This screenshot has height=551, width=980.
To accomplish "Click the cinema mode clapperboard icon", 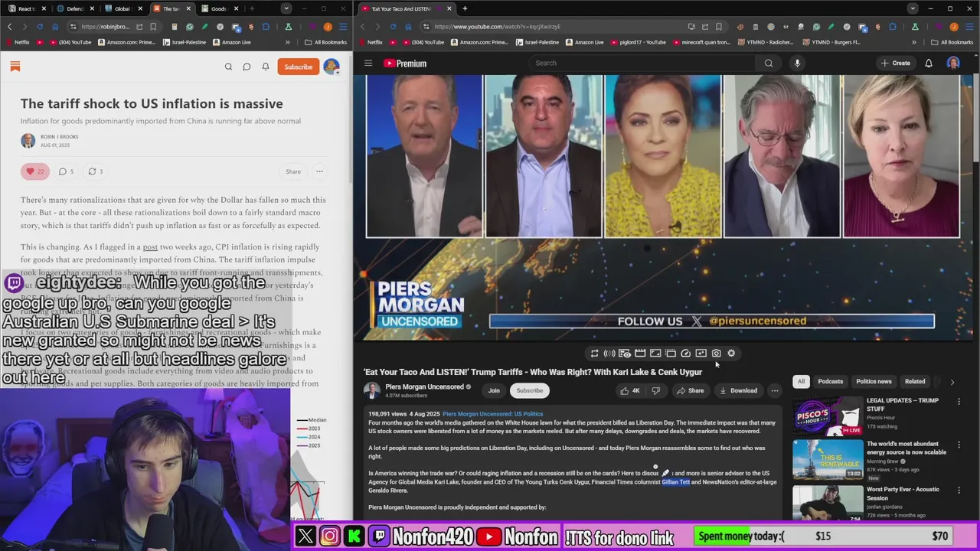I will [640, 354].
